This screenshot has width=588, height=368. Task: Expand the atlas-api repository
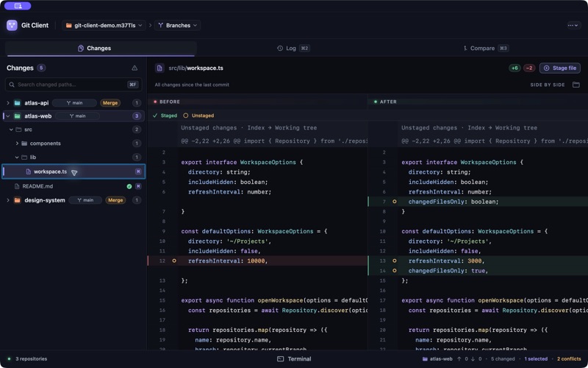pyautogui.click(x=8, y=103)
